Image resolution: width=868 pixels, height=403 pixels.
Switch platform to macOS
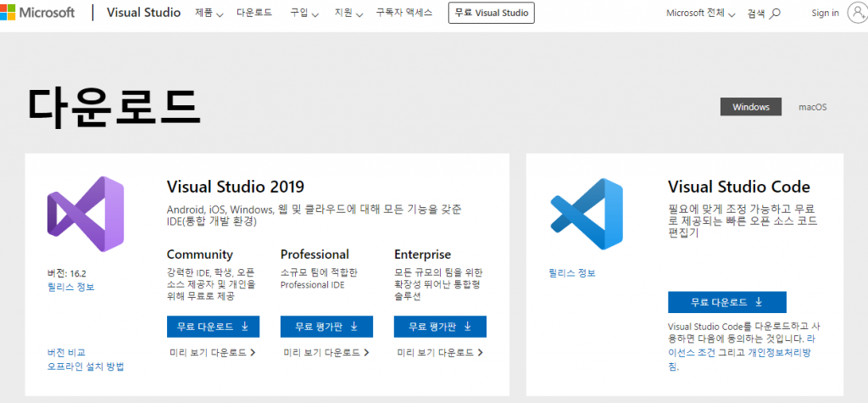tap(812, 107)
